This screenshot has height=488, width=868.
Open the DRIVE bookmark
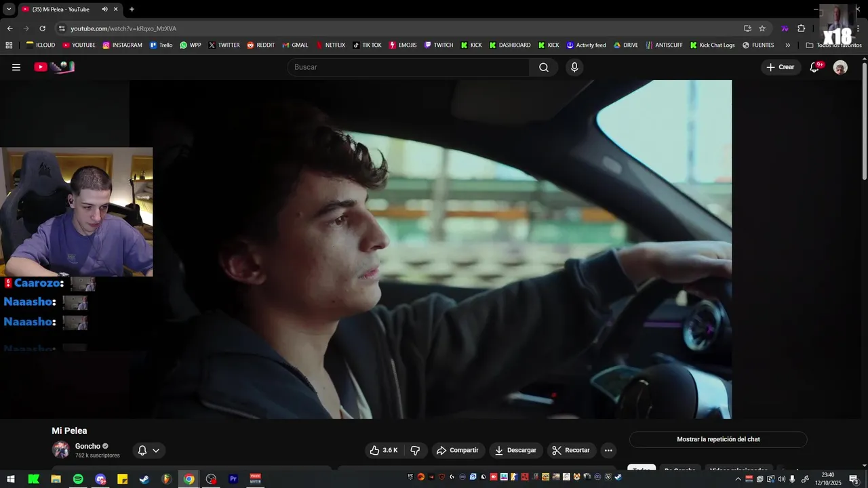[x=626, y=45]
